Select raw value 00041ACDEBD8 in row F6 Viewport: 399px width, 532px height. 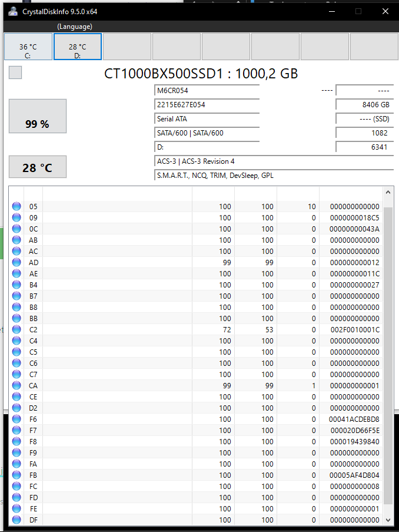click(354, 419)
